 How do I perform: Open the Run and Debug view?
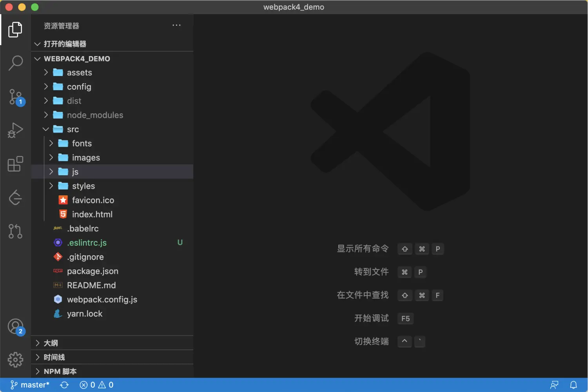[x=15, y=130]
